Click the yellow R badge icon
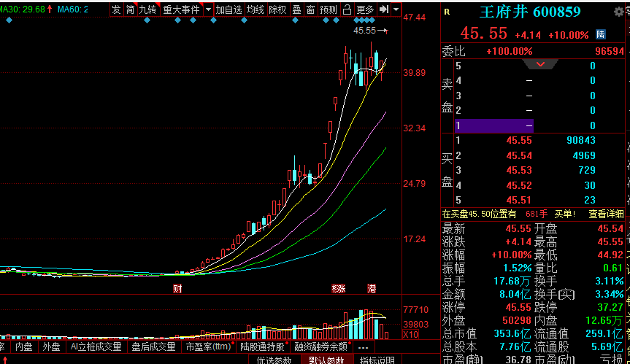 click(x=447, y=12)
